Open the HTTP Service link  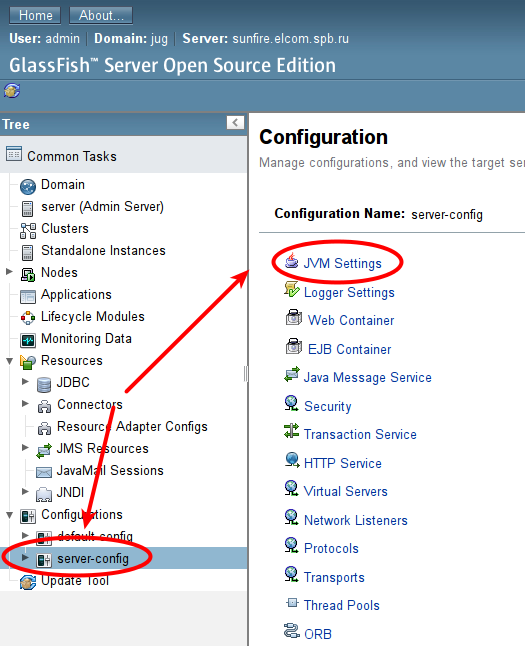tap(342, 463)
